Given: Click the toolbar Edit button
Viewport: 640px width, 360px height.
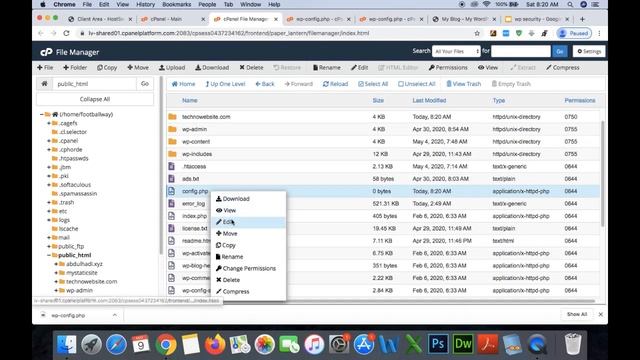Looking at the screenshot, I should point(360,68).
